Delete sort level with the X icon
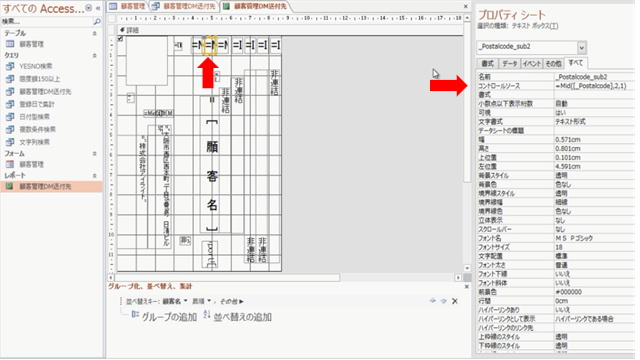 tap(455, 301)
